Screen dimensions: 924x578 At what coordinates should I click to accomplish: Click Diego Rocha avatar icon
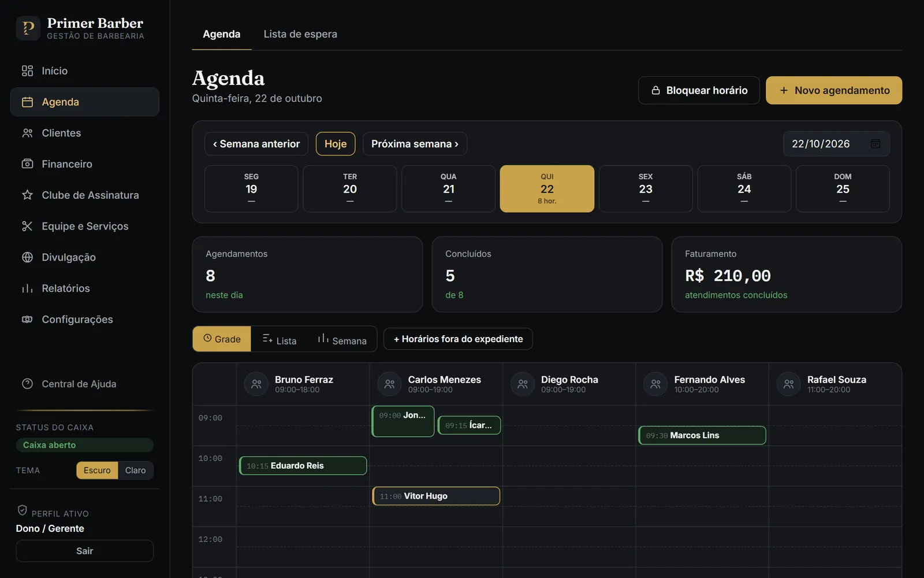(x=523, y=384)
